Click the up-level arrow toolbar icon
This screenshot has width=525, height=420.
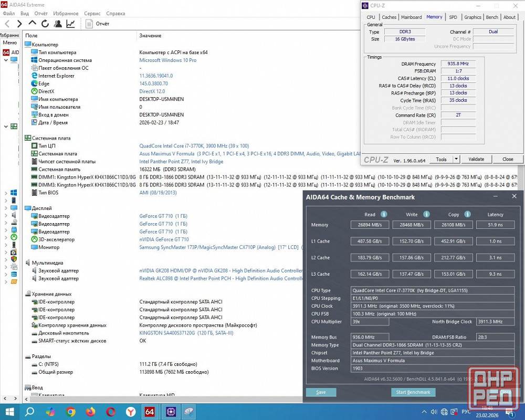(x=33, y=24)
